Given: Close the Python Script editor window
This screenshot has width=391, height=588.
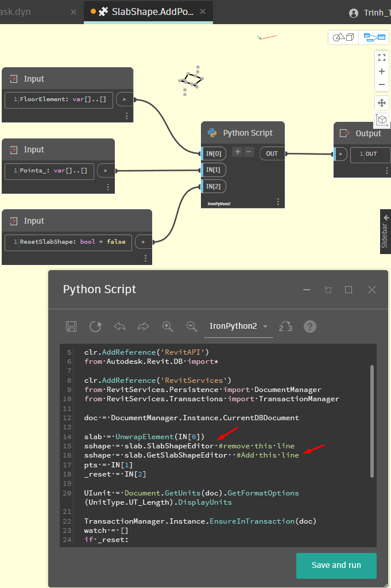Looking at the screenshot, I should click(372, 290).
